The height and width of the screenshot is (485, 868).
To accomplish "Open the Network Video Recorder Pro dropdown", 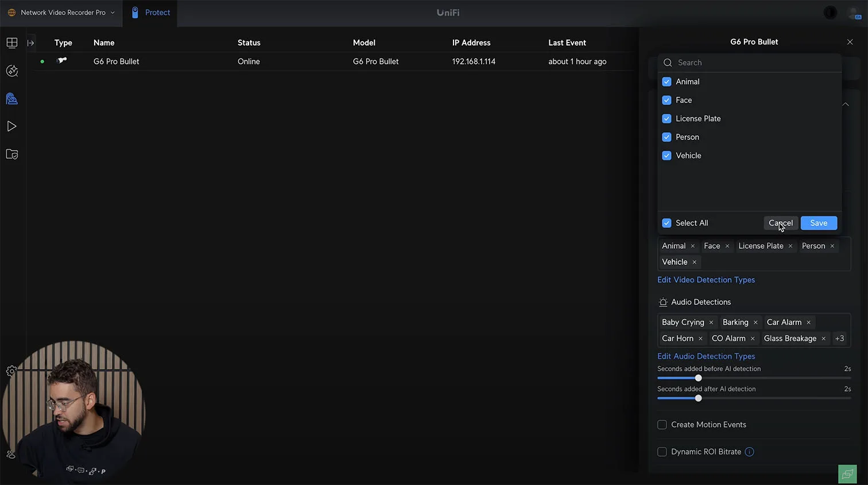I will tap(62, 13).
